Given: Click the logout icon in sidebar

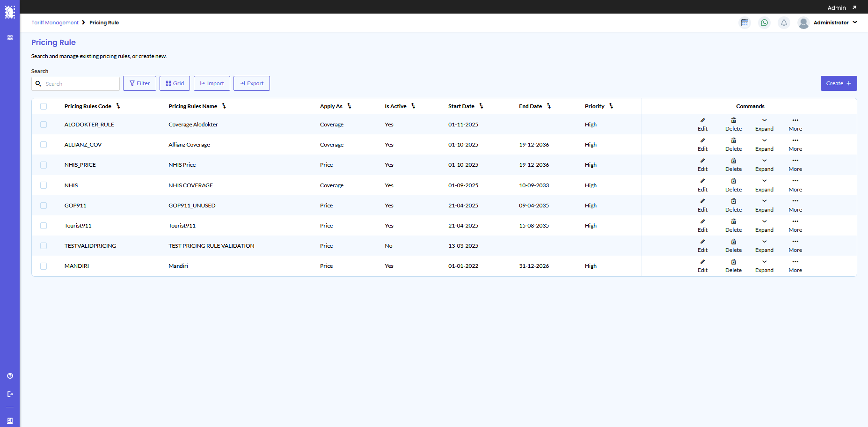Looking at the screenshot, I should [10, 394].
